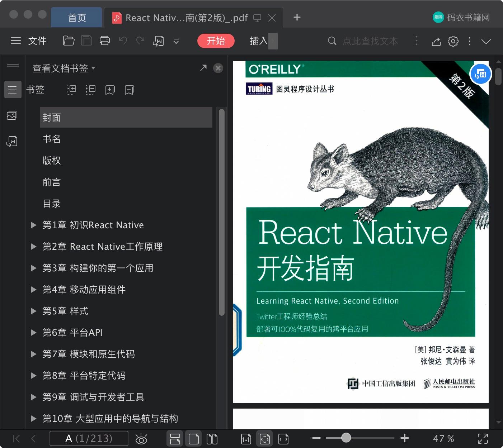
Task: Open the quick access toolbar dropdown
Action: coord(176,41)
